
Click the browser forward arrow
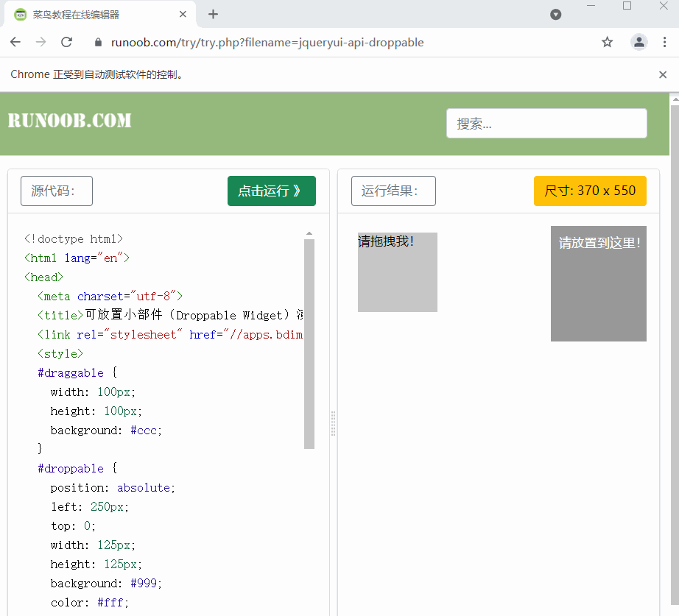(x=41, y=42)
